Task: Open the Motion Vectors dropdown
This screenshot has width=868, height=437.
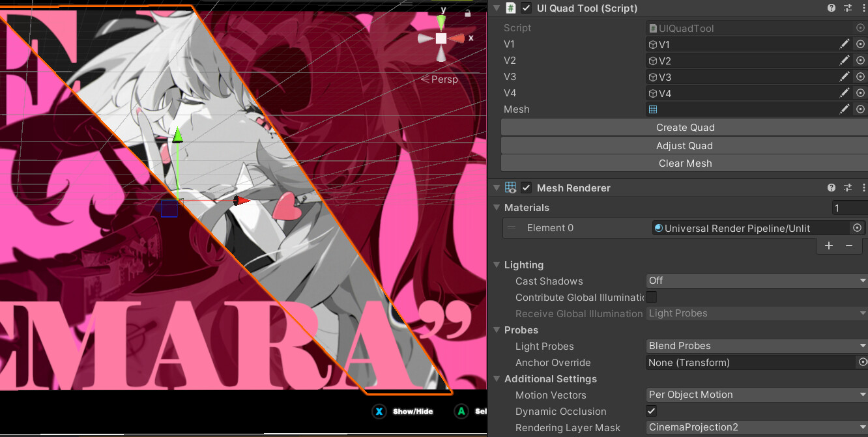Action: tap(757, 395)
